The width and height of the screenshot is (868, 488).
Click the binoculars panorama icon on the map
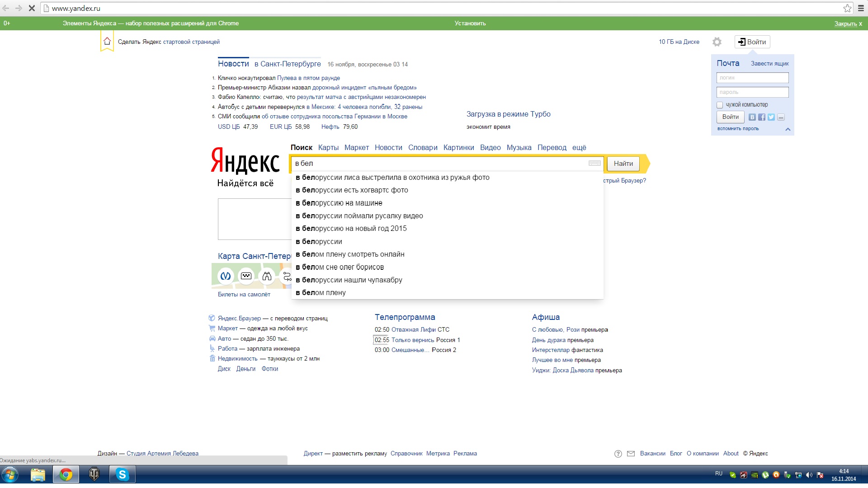(267, 276)
